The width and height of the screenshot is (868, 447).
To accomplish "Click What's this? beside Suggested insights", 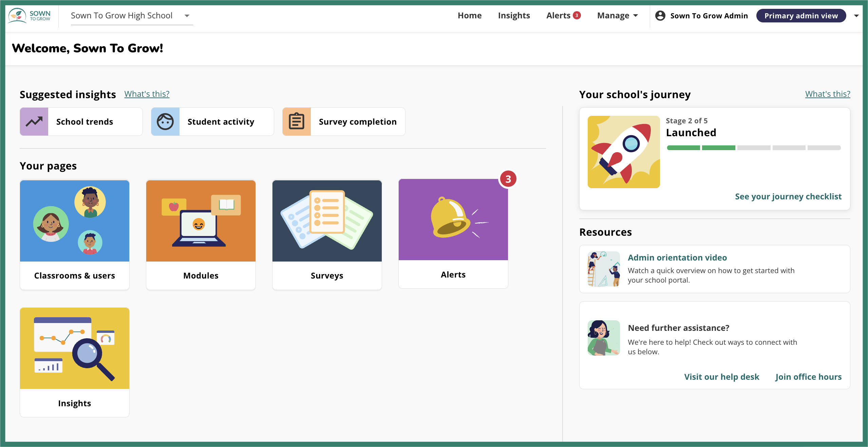I will (147, 94).
